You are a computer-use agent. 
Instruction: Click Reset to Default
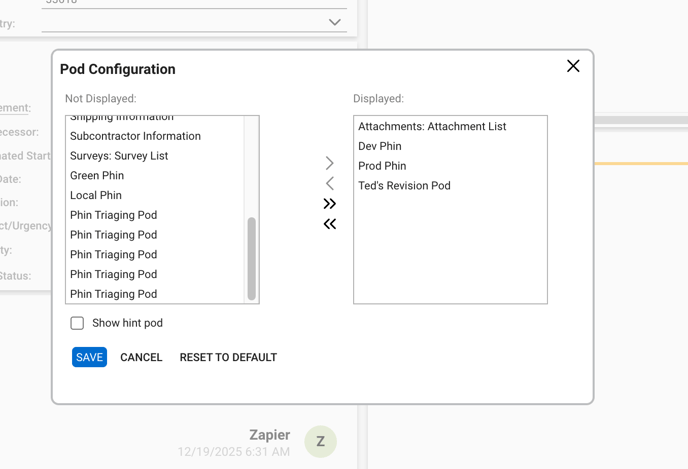click(228, 357)
